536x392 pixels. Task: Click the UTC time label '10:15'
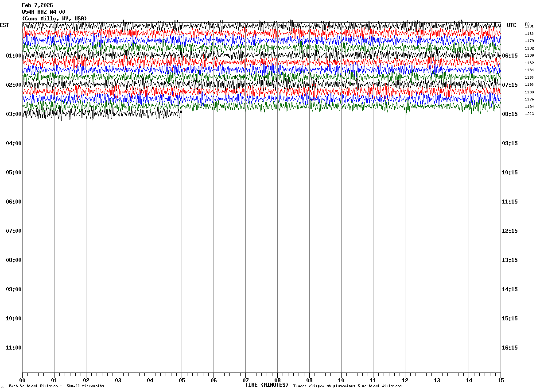(510, 173)
